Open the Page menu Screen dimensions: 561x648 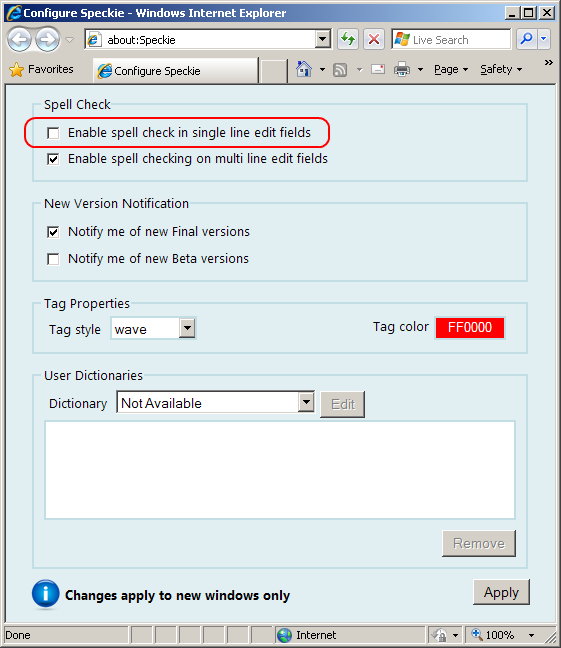(x=451, y=69)
